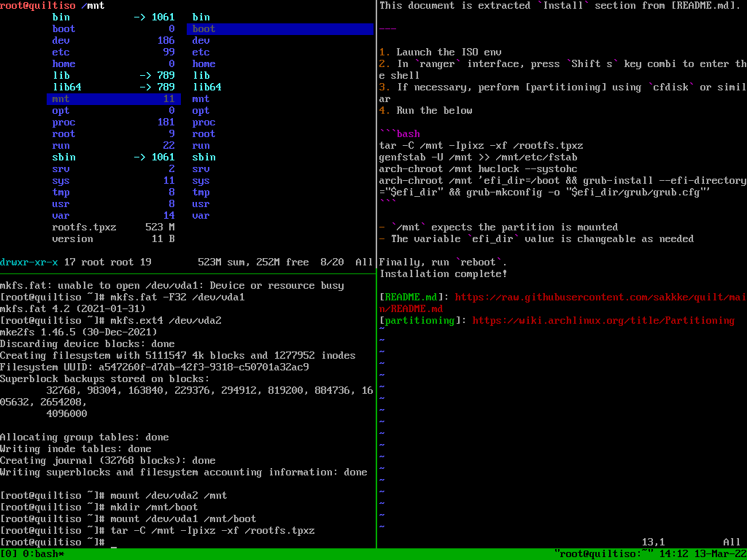Viewport: 747px width, 560px height.
Task: Click the 'Discarding device blocks: done' line
Action: click(x=88, y=344)
